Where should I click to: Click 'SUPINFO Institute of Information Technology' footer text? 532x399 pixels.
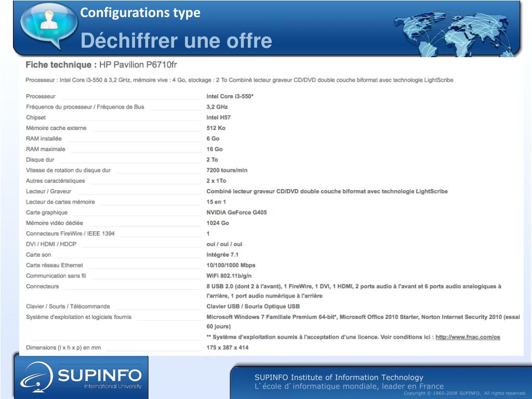coord(339,377)
